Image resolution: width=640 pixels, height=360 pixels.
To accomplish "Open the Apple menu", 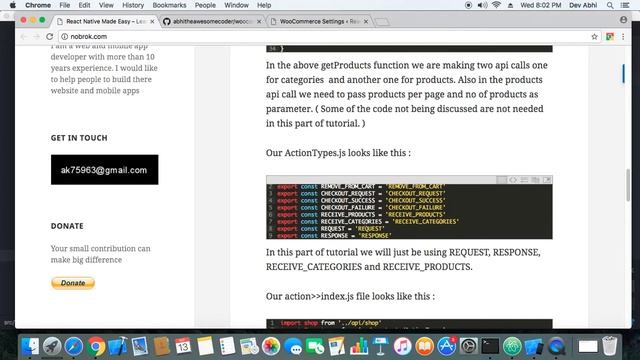I will pyautogui.click(x=13, y=5).
